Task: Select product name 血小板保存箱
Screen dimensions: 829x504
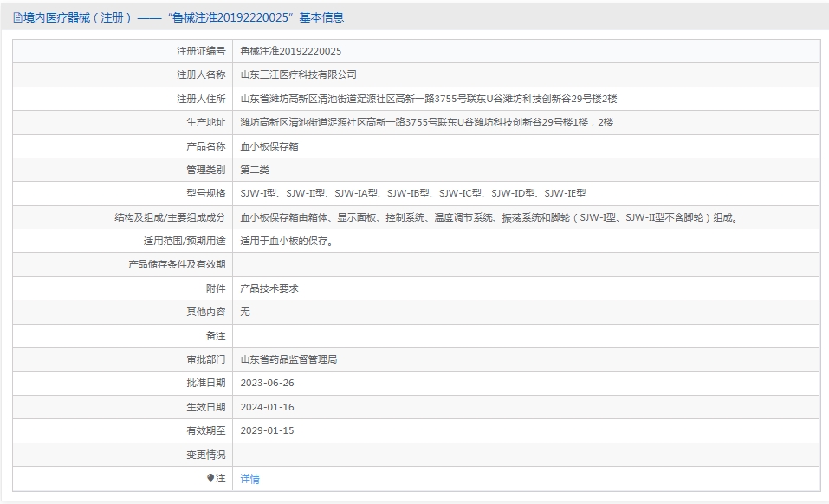Action: click(x=269, y=146)
